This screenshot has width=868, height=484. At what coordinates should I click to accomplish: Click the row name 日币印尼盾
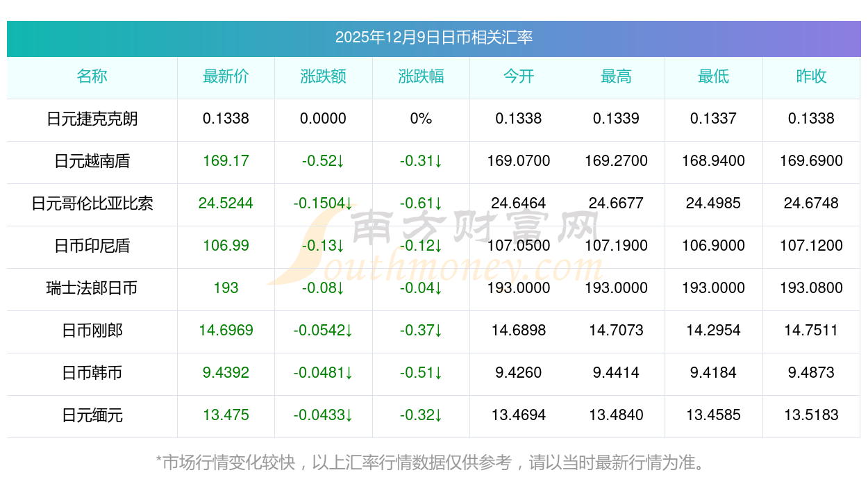click(x=92, y=246)
